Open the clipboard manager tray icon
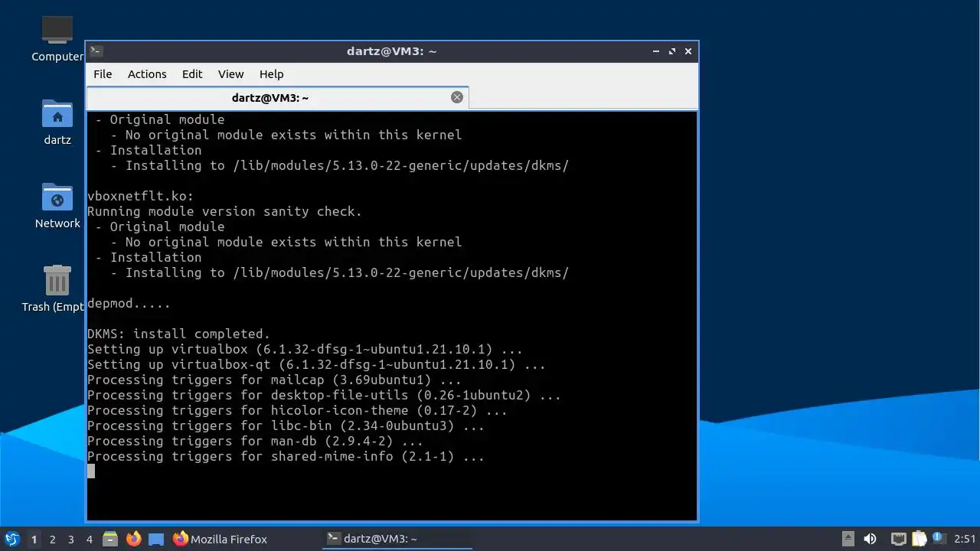The image size is (980, 551). click(x=919, y=539)
